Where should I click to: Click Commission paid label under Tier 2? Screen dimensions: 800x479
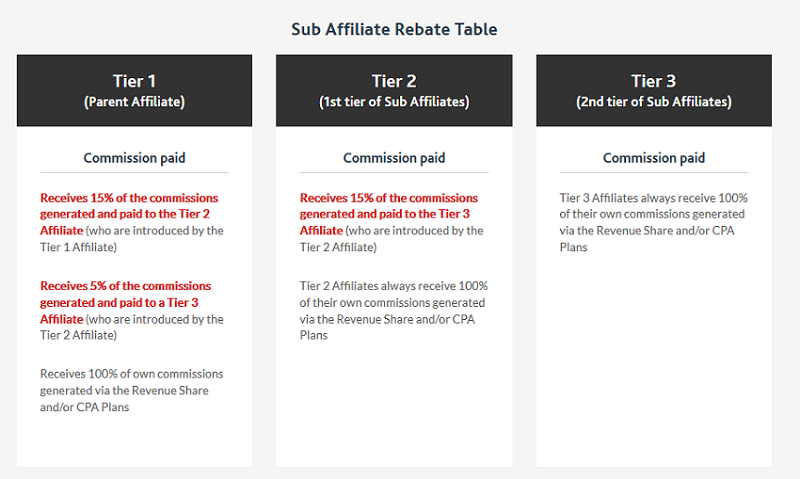point(394,158)
